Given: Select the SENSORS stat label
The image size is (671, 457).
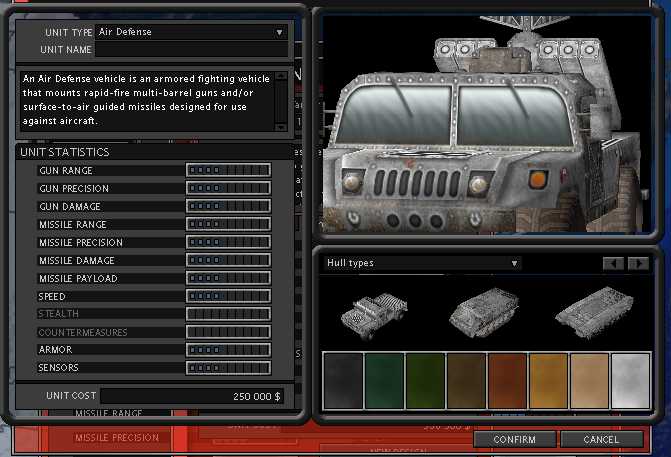Looking at the screenshot, I should coord(58,368).
